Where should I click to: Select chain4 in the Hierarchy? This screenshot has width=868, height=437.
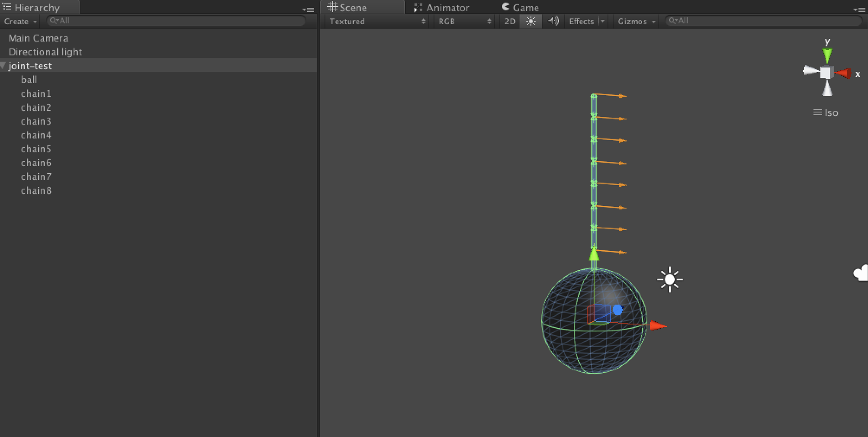coord(158,135)
